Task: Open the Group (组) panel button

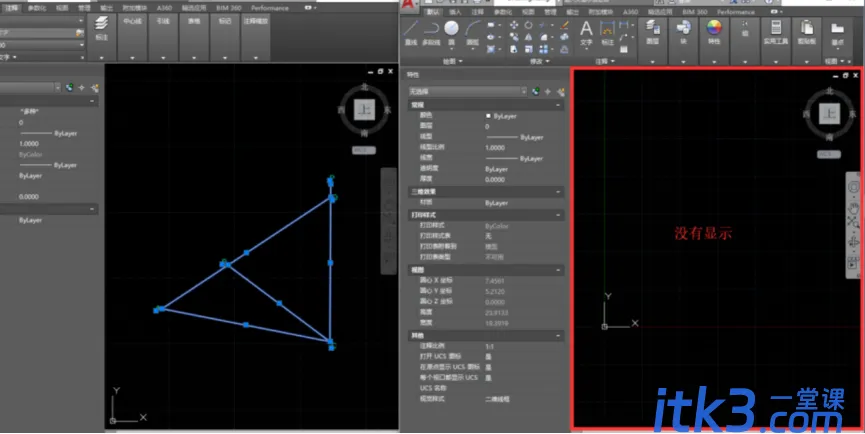Action: click(745, 29)
